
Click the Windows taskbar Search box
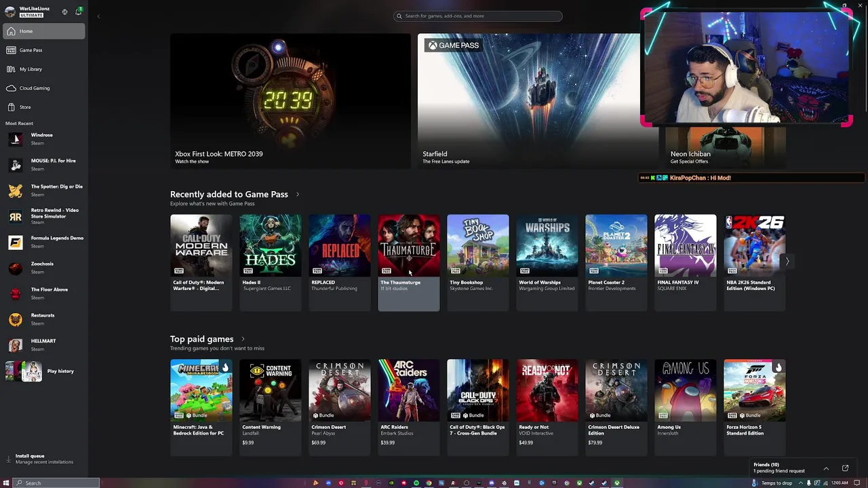pos(57,483)
